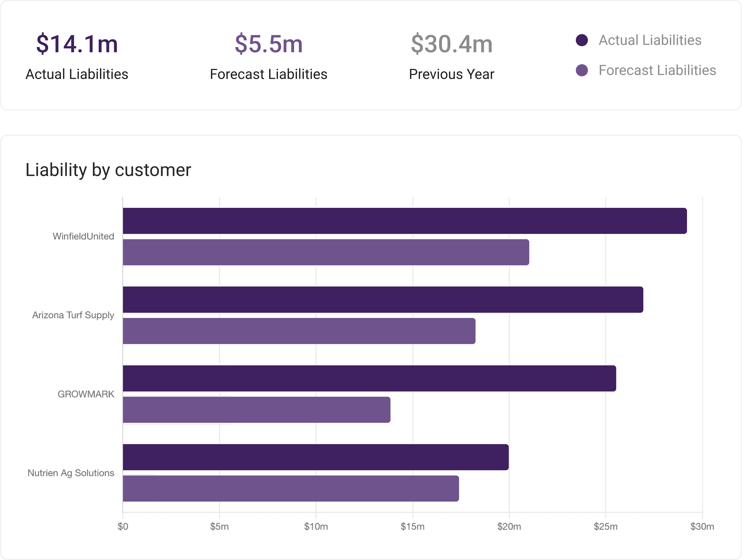Select Nutrien Ag Solutions forecast bar

290,488
